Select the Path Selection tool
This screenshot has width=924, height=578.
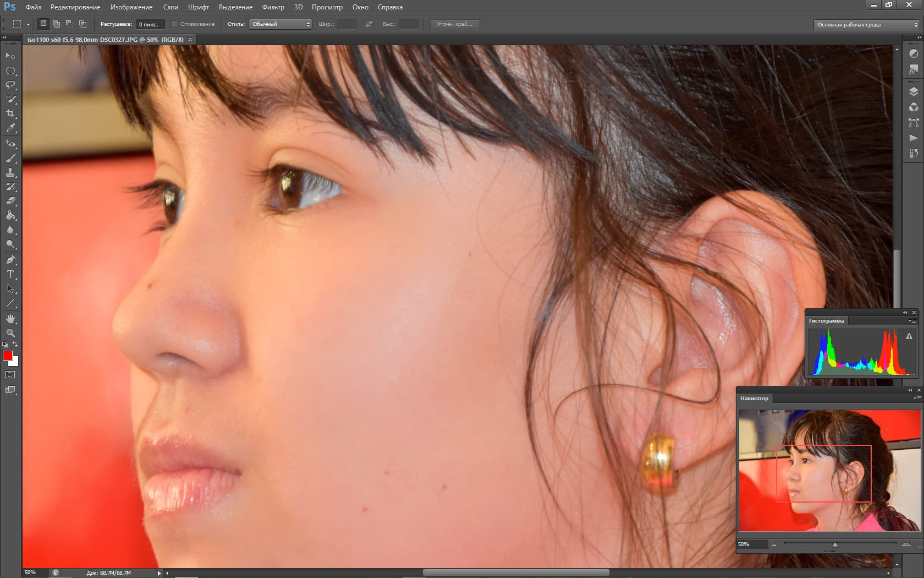10,288
